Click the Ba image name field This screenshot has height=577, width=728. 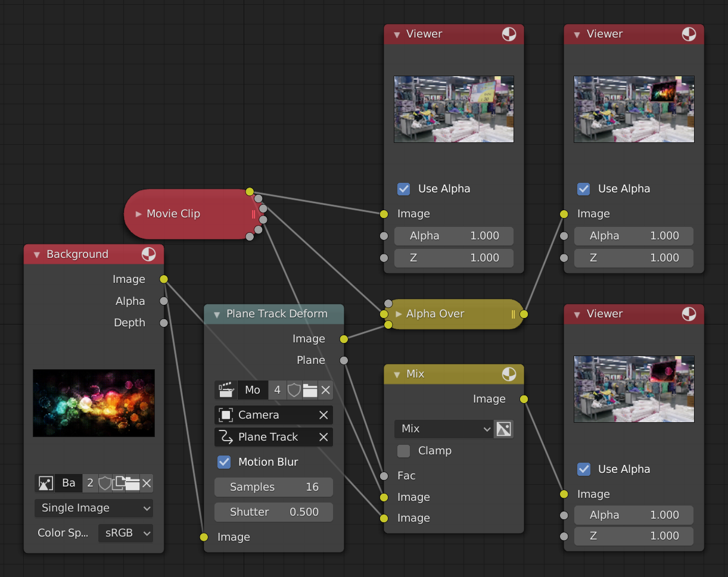pos(69,483)
